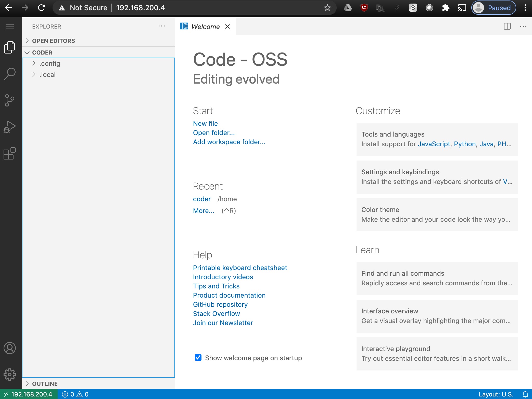Screen dimensions: 532x399
Task: Click Layout: U.S. in the status bar
Action: [x=496, y=394]
